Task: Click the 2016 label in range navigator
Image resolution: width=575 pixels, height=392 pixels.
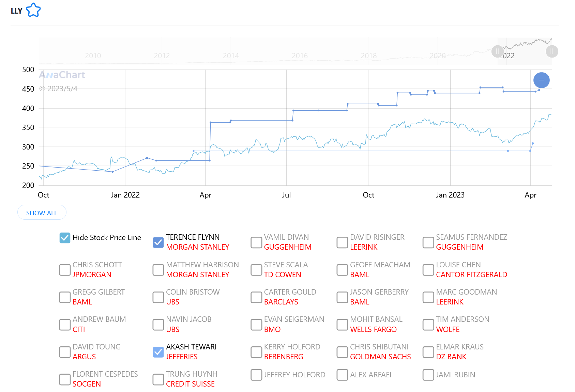Action: click(x=300, y=56)
